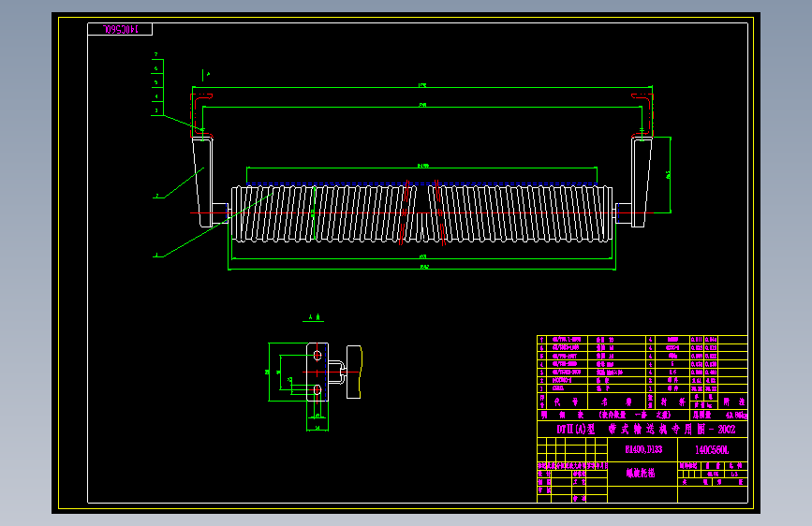812x526 pixels.
Task: Click the spiral roller body in the main view
Action: [x=421, y=213]
